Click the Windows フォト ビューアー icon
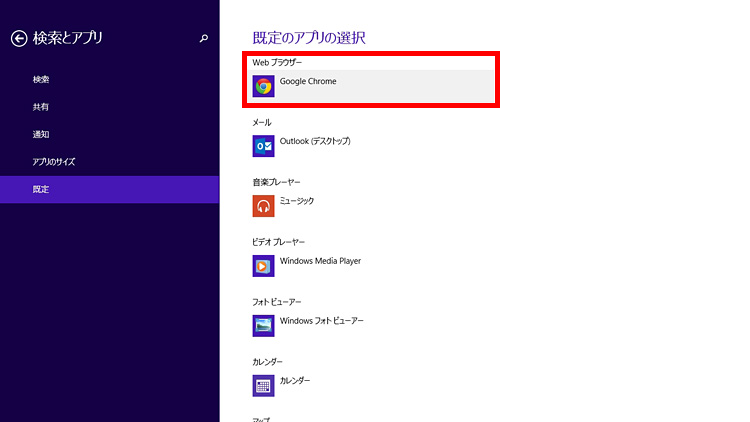The width and height of the screenshot is (750, 422). point(264,326)
